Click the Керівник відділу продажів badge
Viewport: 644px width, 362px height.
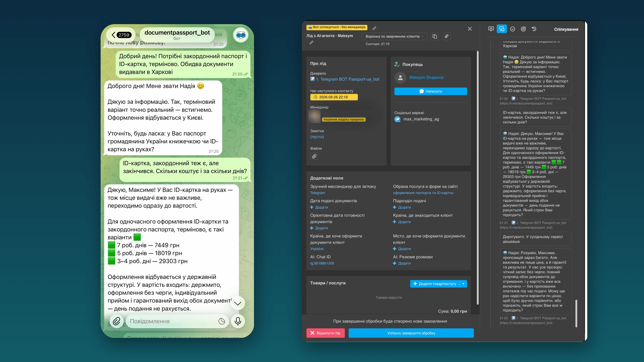344,119
